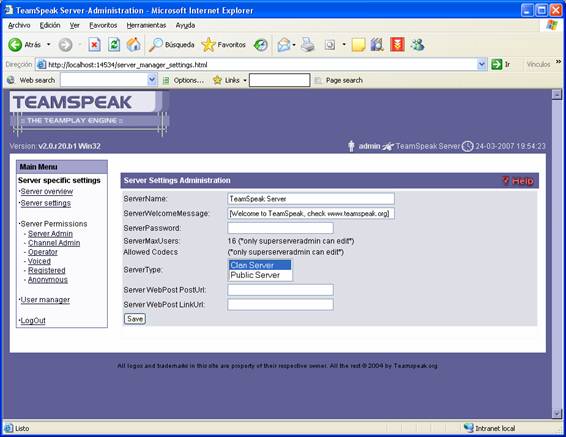Open the Herramientas menu
Viewport: 566px width, 437px height.
click(146, 25)
